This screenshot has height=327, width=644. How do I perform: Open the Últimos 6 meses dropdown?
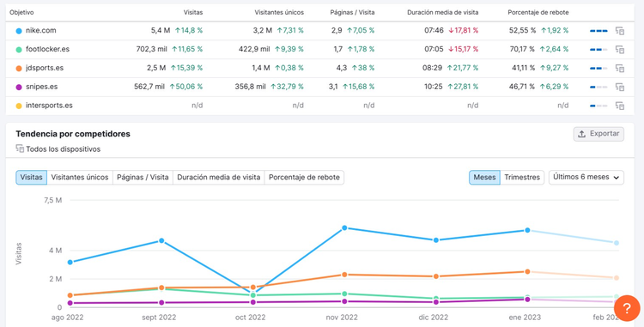click(586, 178)
